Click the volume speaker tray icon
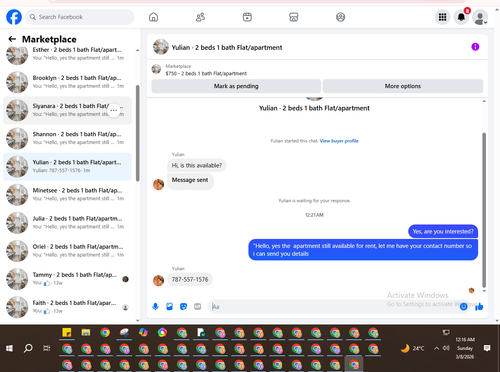 pos(446,348)
